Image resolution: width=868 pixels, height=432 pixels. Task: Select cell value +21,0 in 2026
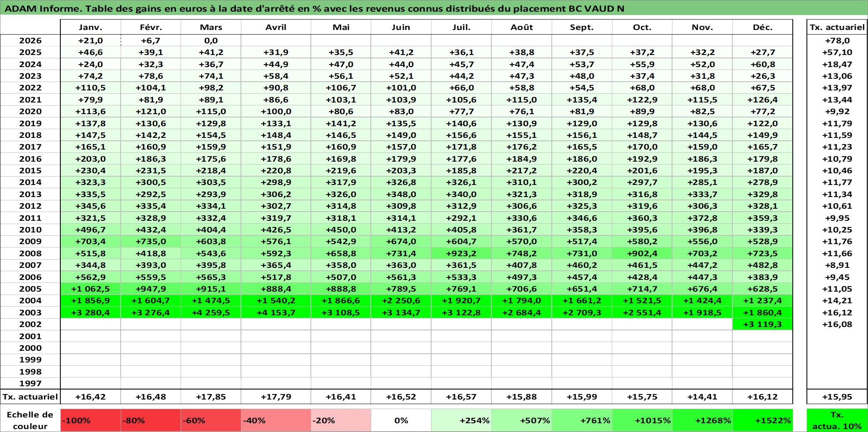coord(91,40)
